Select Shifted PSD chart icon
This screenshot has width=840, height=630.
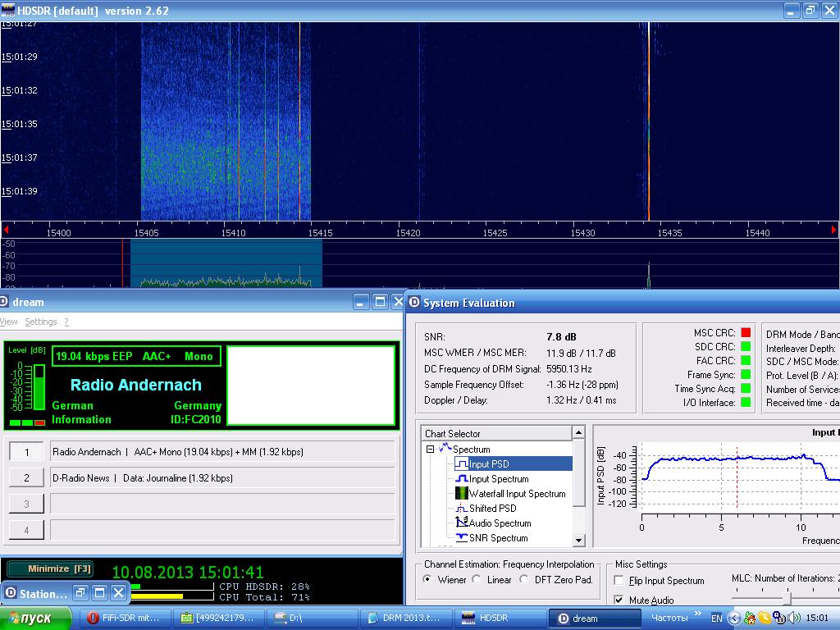[x=461, y=508]
